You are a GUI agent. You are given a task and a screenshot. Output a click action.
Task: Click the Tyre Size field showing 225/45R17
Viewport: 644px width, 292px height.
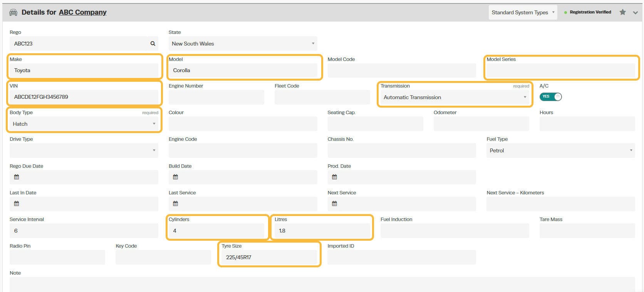(x=269, y=257)
